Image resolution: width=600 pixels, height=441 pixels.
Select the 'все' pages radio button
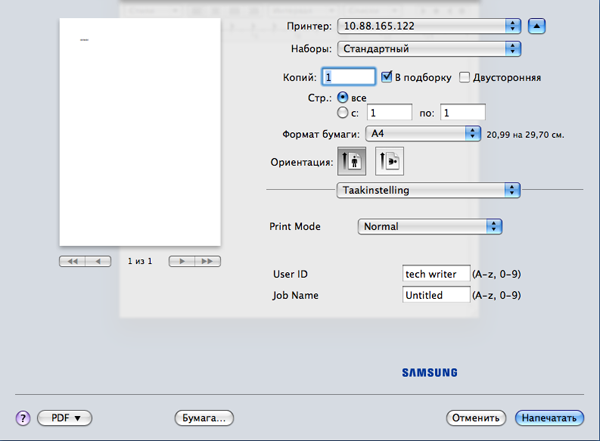click(342, 98)
